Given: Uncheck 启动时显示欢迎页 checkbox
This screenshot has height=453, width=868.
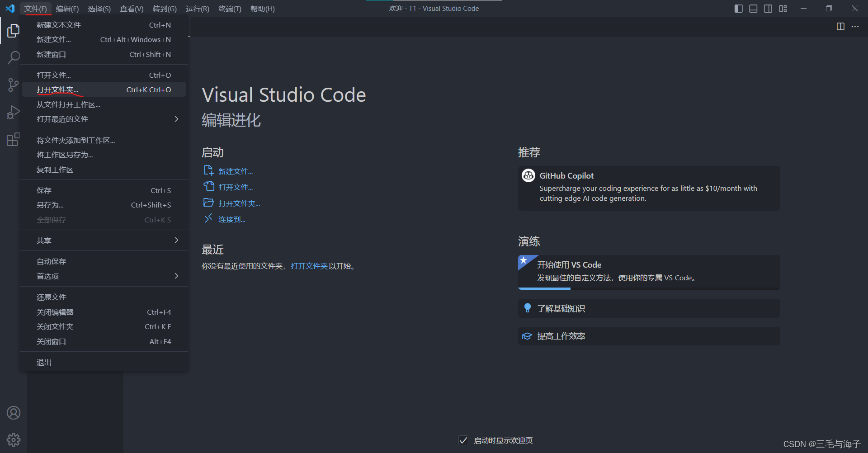Looking at the screenshot, I should [463, 440].
